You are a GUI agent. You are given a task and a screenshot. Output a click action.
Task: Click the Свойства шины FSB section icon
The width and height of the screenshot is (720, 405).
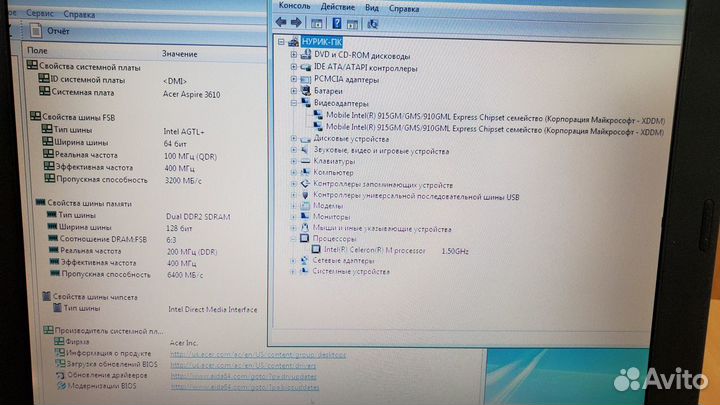(x=35, y=116)
